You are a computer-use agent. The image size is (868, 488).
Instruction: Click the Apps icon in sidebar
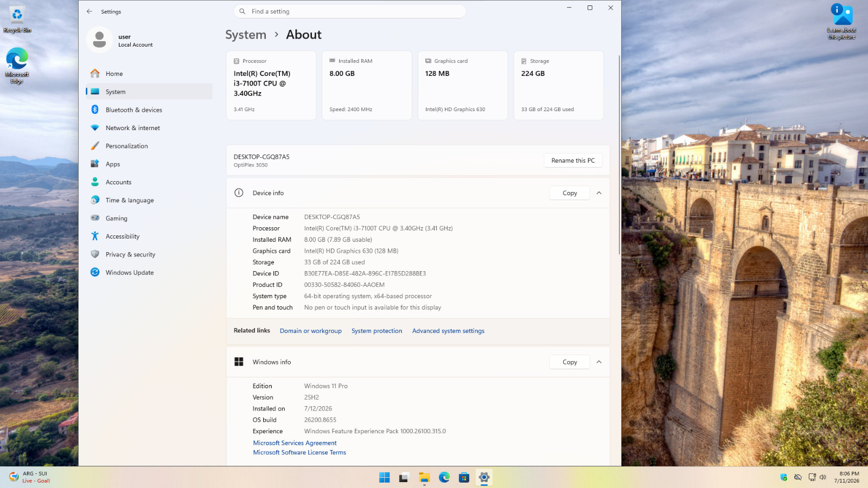tap(95, 164)
